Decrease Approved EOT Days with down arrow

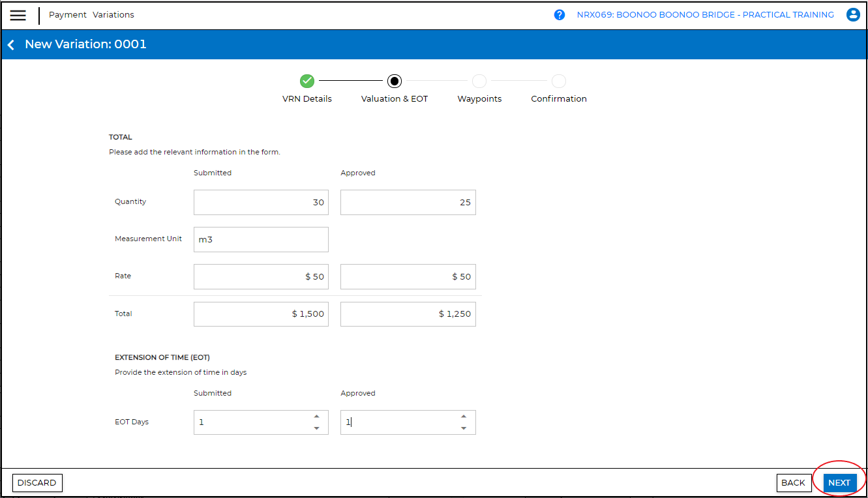pos(464,428)
